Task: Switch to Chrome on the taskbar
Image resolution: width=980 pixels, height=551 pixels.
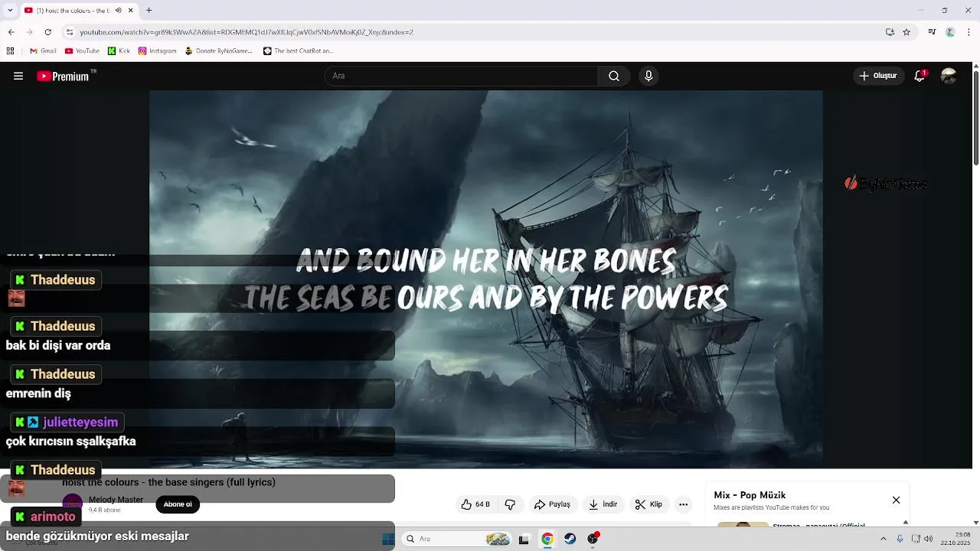Action: (x=547, y=539)
